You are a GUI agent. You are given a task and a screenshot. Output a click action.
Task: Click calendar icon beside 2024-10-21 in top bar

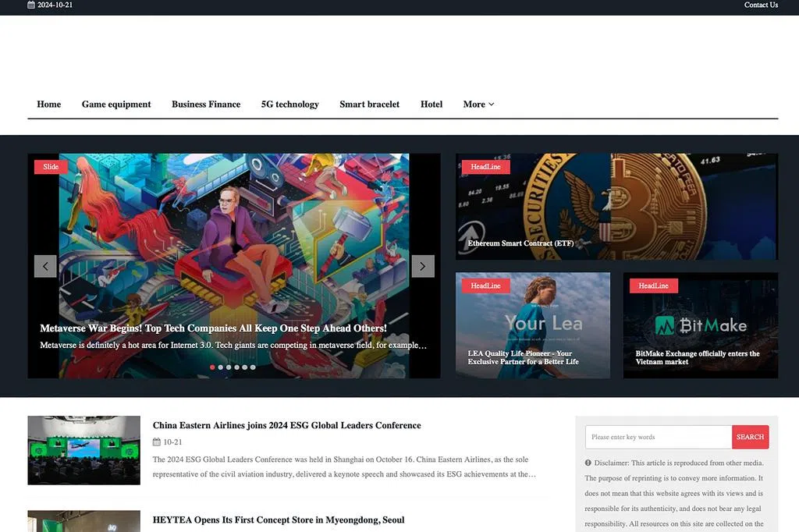click(31, 5)
